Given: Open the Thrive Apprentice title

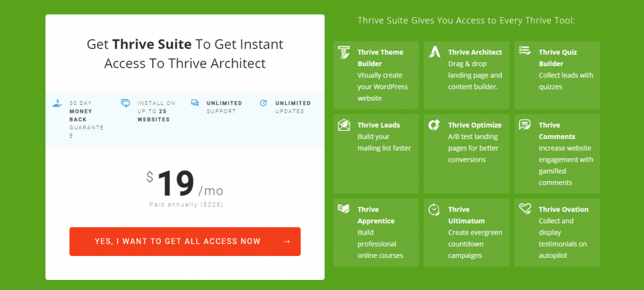Looking at the screenshot, I should pyautogui.click(x=376, y=215).
